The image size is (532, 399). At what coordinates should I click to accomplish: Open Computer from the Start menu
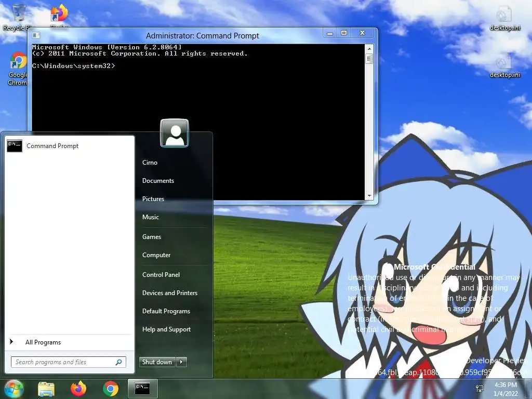tap(156, 255)
